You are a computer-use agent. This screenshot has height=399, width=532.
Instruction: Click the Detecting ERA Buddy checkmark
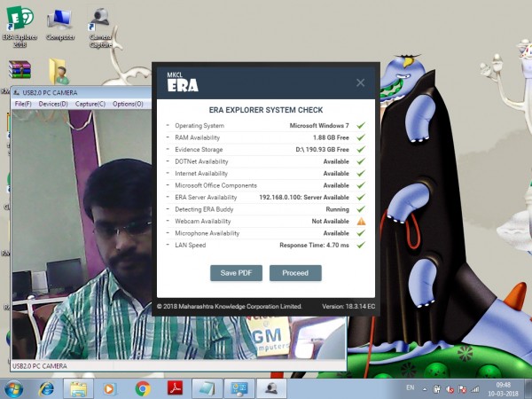point(361,209)
